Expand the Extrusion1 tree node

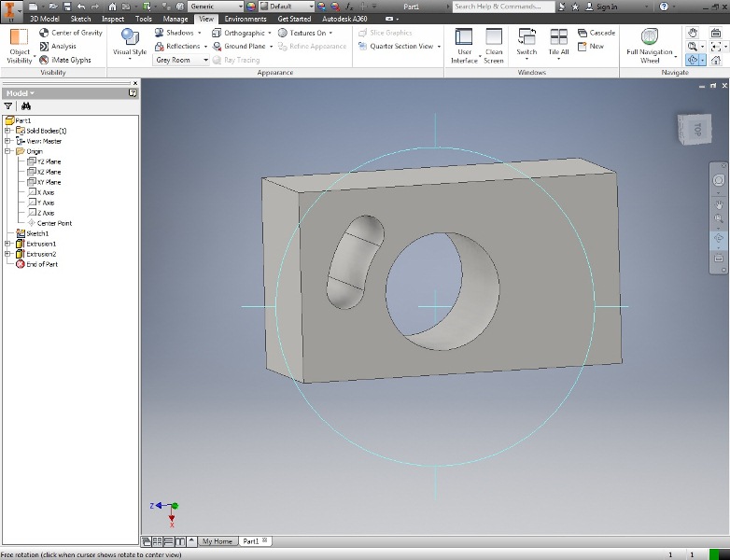(x=7, y=244)
